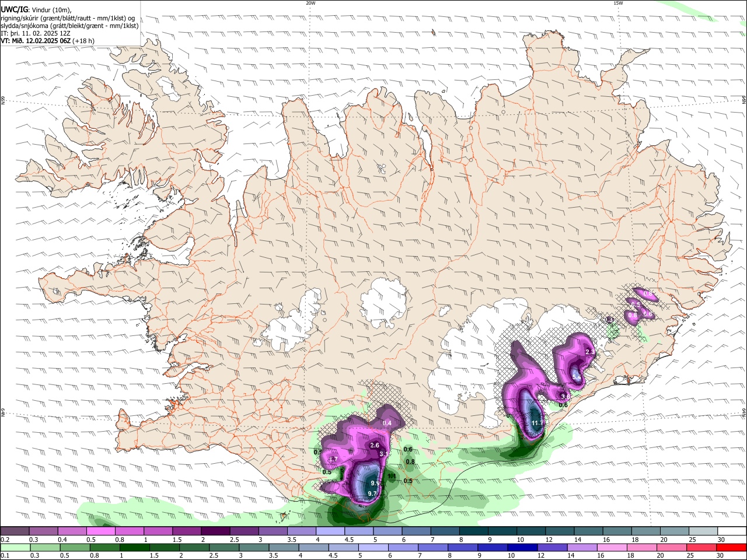
Task: Click the 0.4 value in the purple snow area
Action: click(x=386, y=423)
